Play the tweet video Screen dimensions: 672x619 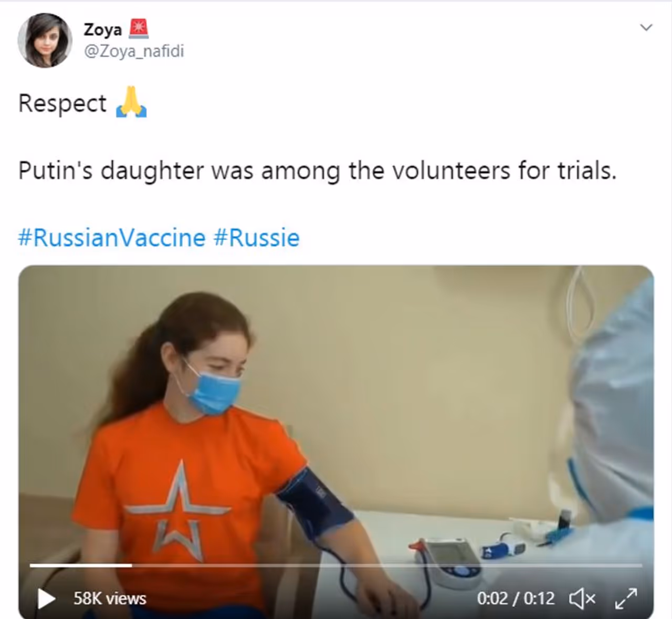pos(46,599)
